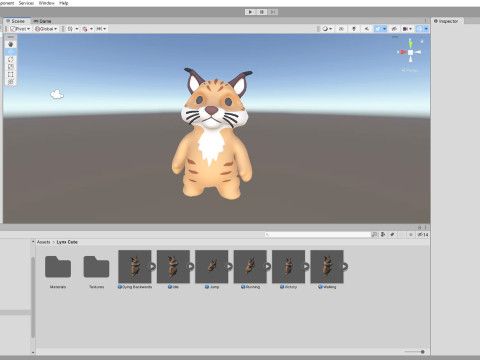Click the Step frame button

coord(273,12)
